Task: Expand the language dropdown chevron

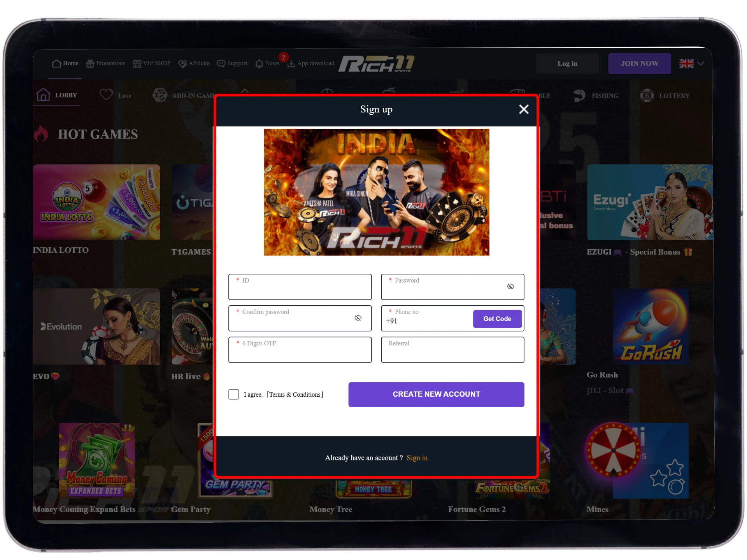Action: (x=701, y=63)
